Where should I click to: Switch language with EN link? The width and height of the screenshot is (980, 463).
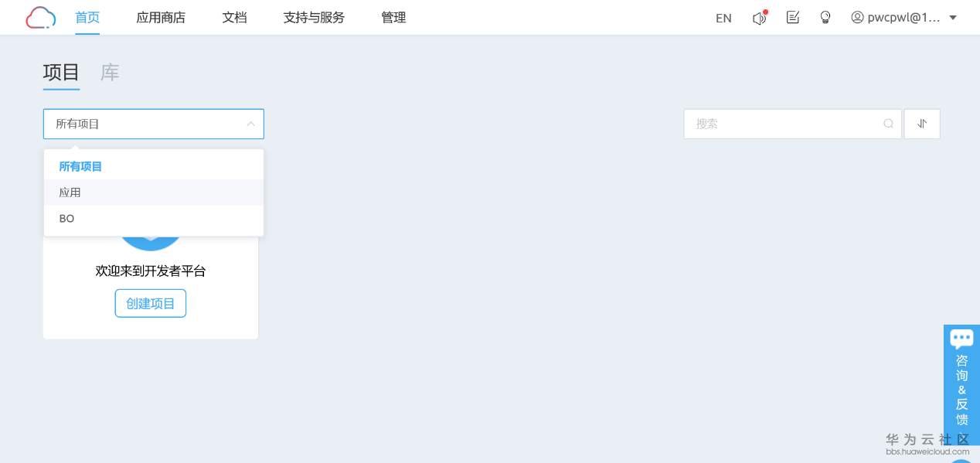723,18
